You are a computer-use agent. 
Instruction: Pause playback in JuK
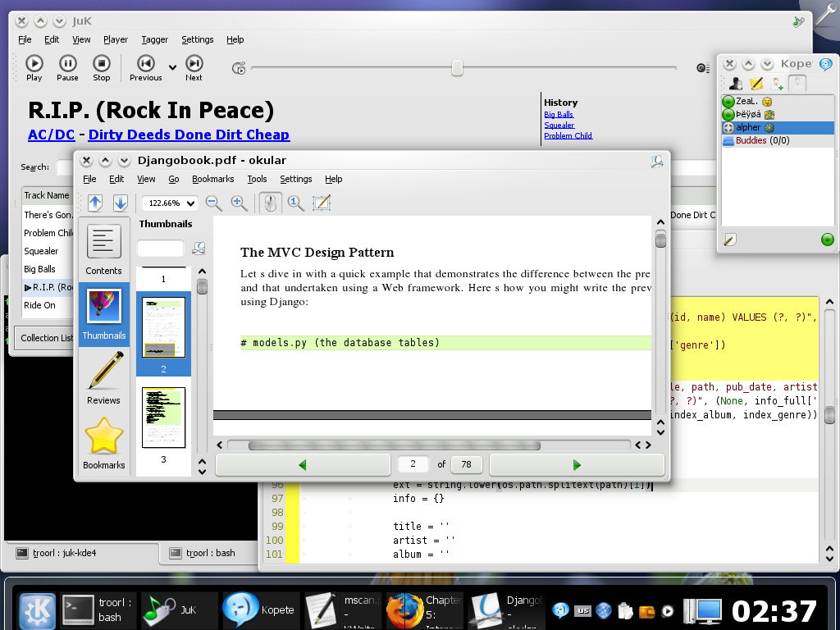(67, 68)
